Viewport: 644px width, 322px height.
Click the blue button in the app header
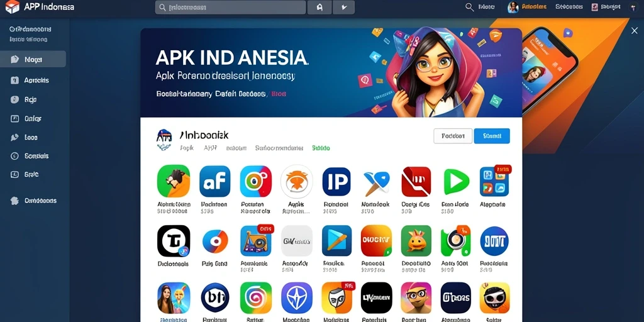(x=492, y=136)
